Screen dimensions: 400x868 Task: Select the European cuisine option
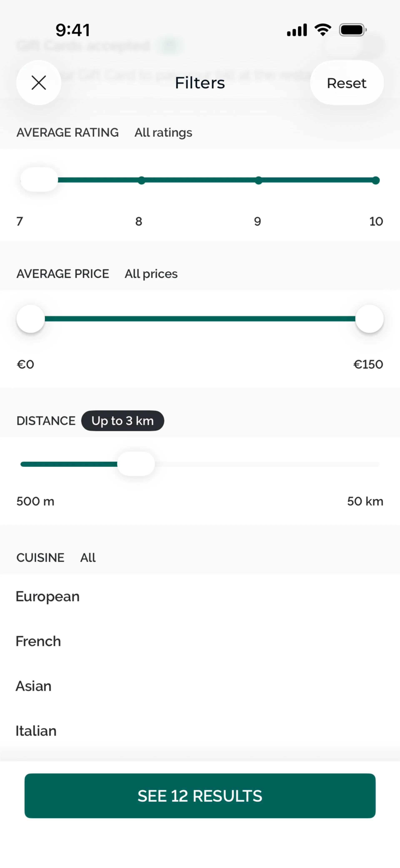[x=48, y=596]
